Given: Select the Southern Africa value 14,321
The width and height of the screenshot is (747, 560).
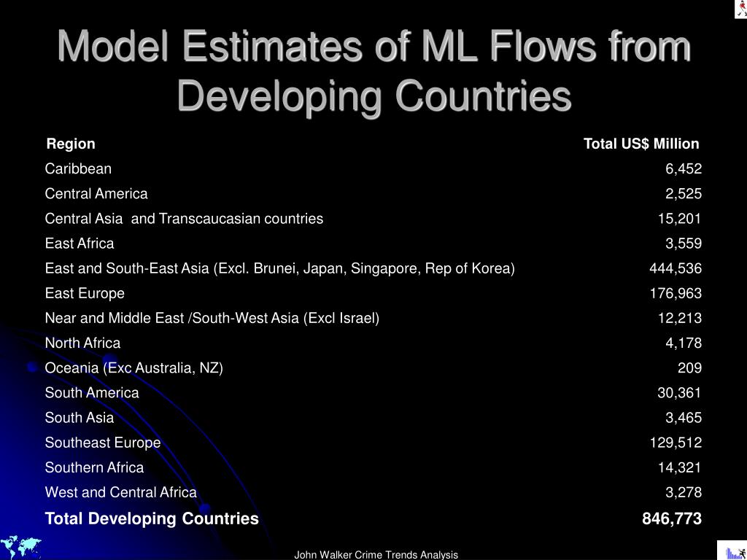Looking at the screenshot, I should tap(680, 467).
